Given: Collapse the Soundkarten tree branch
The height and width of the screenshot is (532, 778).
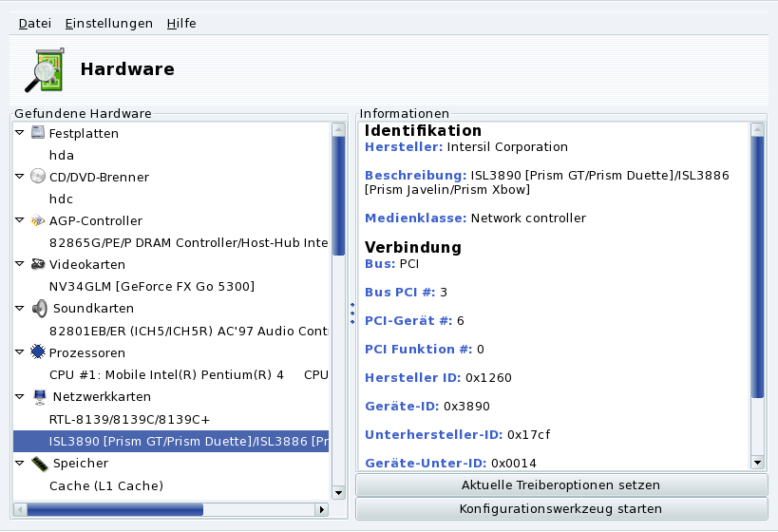Looking at the screenshot, I should tap(21, 309).
